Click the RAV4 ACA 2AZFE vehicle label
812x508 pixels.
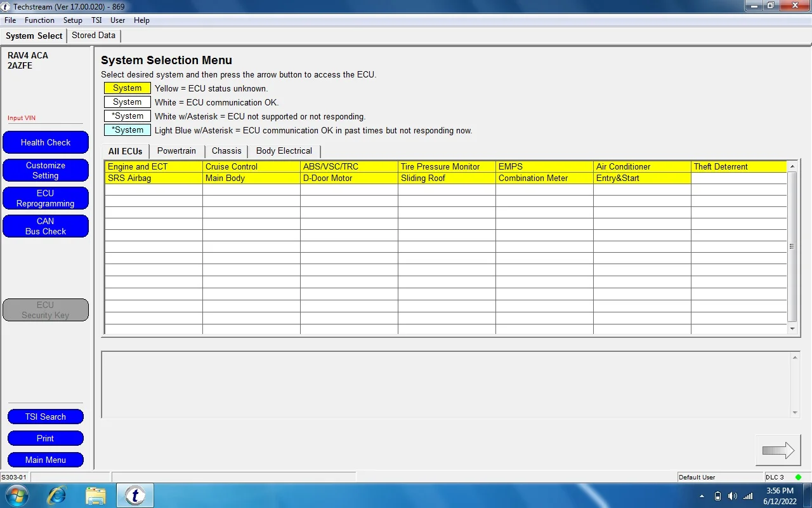pyautogui.click(x=28, y=60)
